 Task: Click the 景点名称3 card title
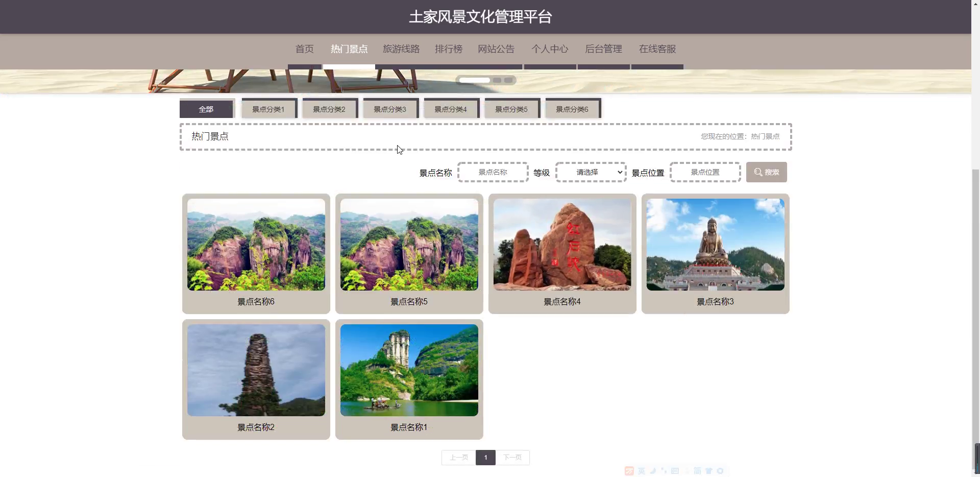pyautogui.click(x=716, y=302)
